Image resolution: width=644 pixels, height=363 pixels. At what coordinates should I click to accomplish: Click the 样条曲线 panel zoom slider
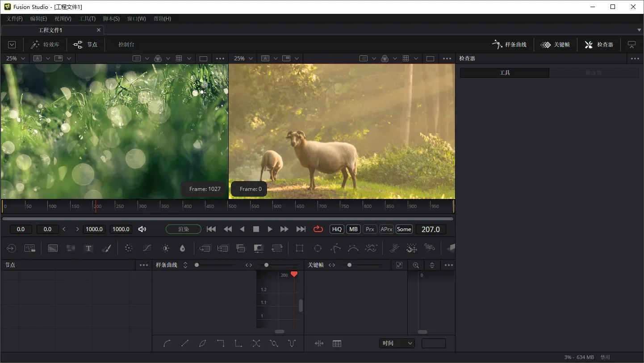click(x=197, y=265)
